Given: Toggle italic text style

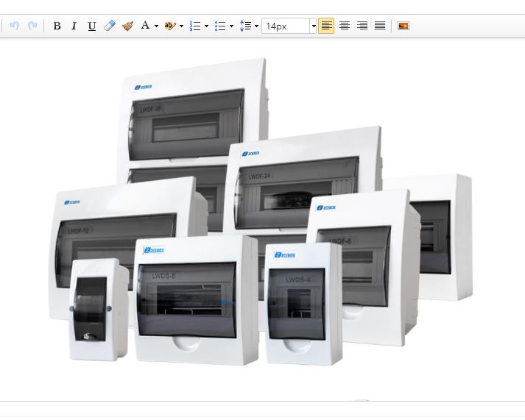Looking at the screenshot, I should (x=74, y=26).
